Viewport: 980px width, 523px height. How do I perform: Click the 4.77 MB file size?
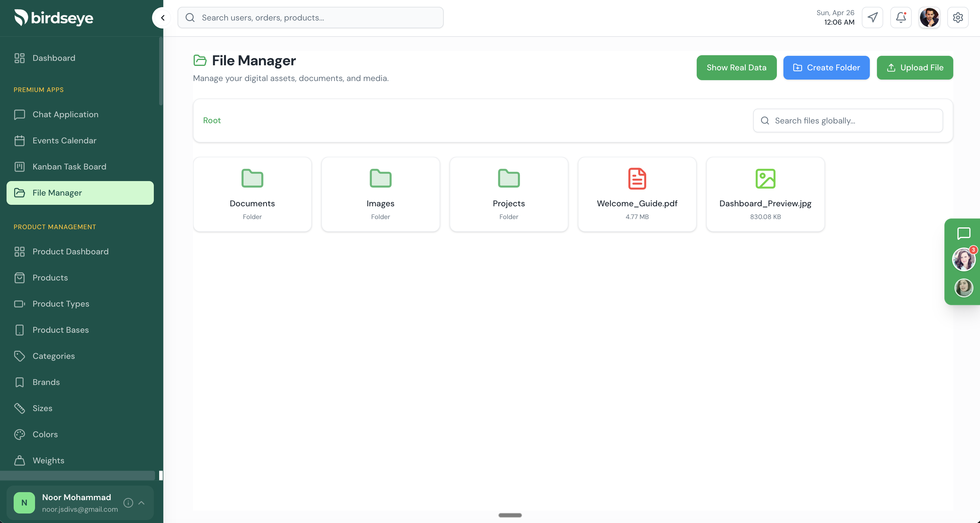[x=637, y=217]
